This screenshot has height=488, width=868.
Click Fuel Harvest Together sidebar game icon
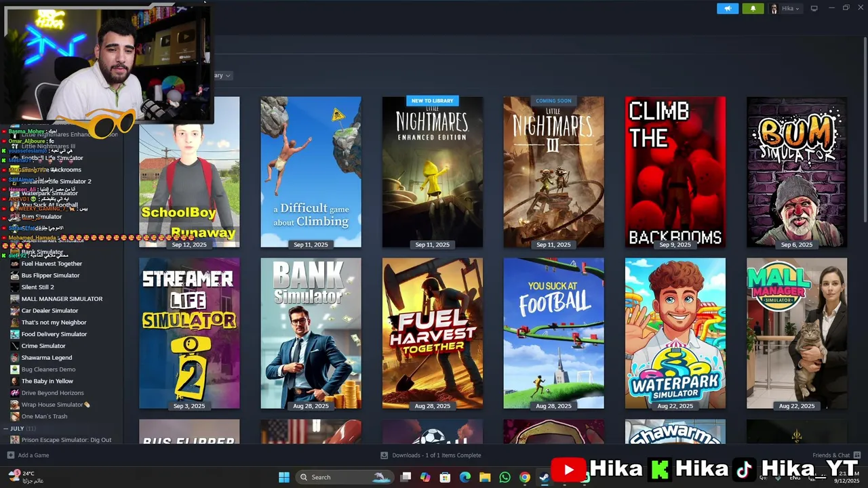click(x=15, y=264)
